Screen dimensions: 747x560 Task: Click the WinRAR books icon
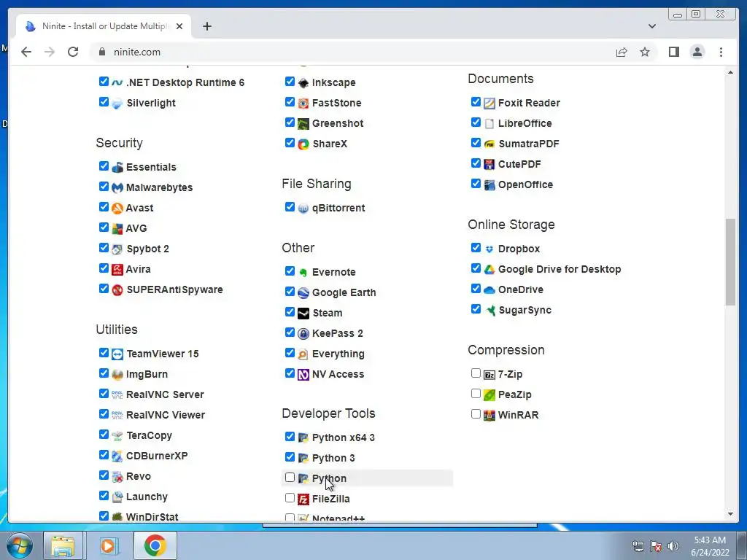coord(489,415)
